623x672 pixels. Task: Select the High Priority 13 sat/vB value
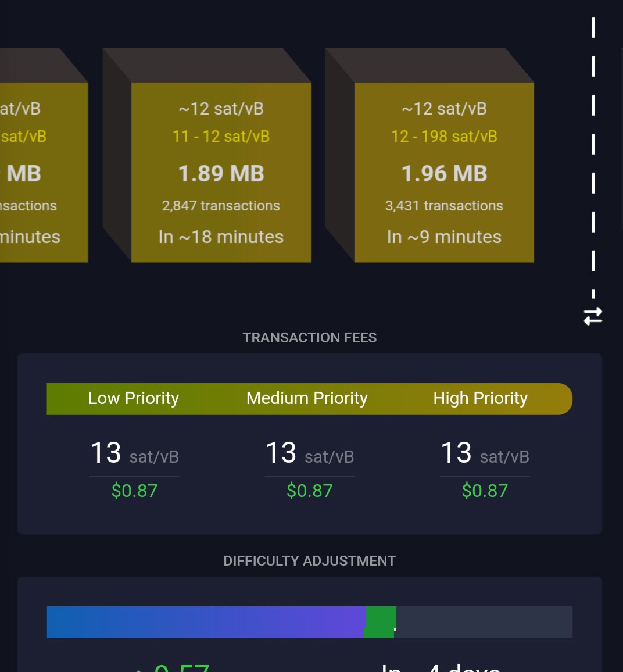484,453
